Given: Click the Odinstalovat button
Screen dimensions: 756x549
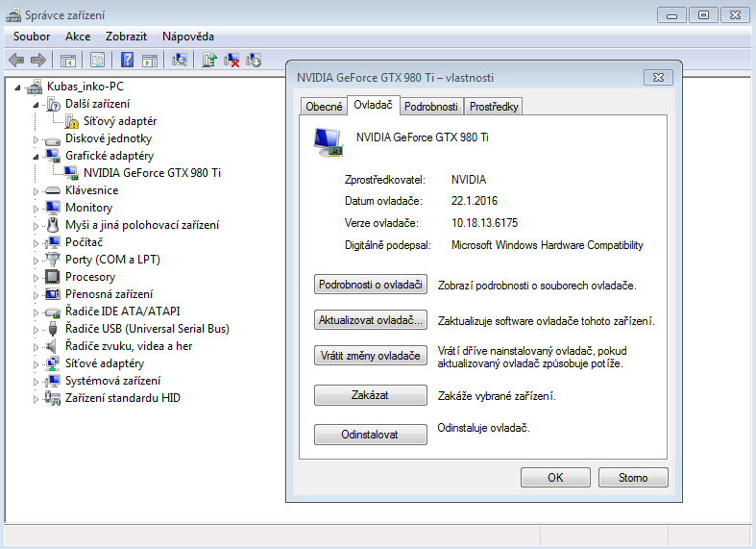Looking at the screenshot, I should coord(370,435).
